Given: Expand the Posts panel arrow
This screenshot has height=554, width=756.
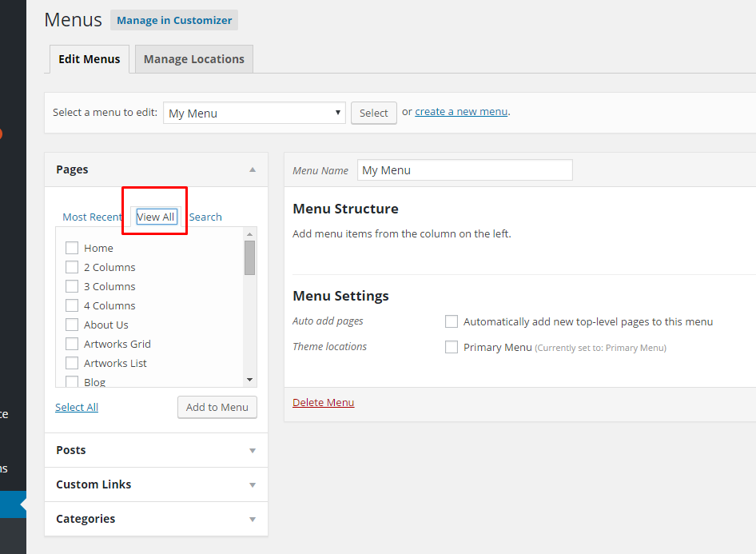Looking at the screenshot, I should (x=253, y=450).
